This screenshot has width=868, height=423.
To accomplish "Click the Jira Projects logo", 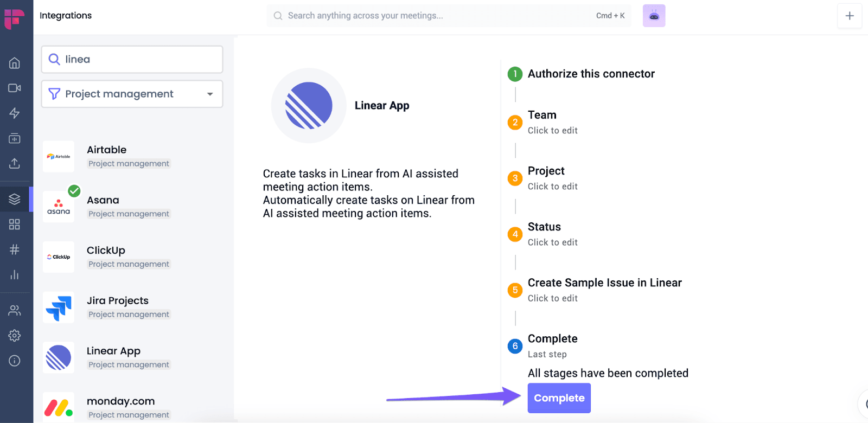I will click(x=59, y=307).
